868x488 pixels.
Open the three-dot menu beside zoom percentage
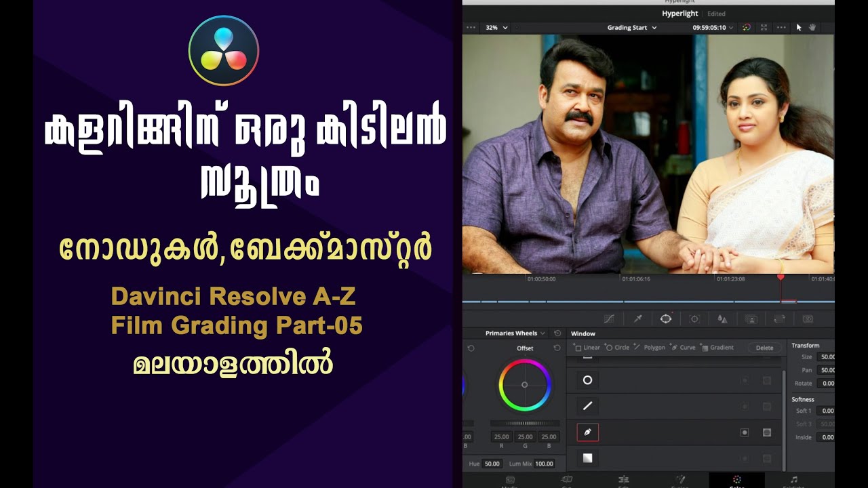471,28
